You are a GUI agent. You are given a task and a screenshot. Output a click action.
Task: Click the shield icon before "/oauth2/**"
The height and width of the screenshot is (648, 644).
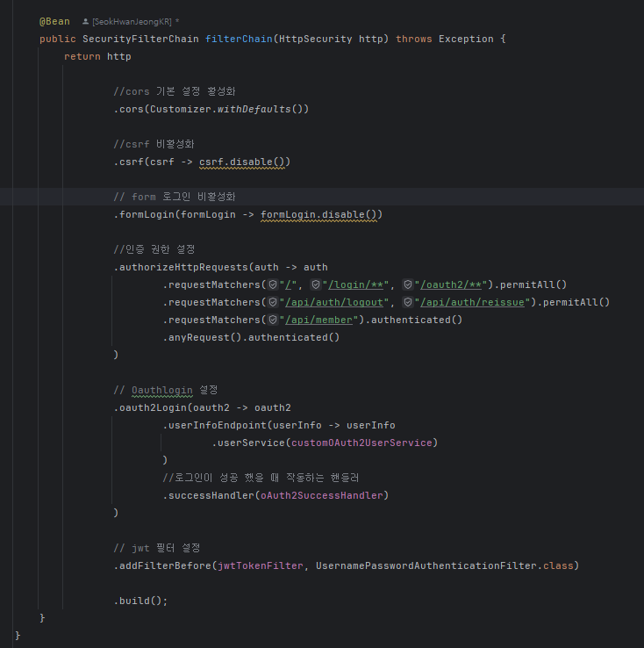coord(408,284)
